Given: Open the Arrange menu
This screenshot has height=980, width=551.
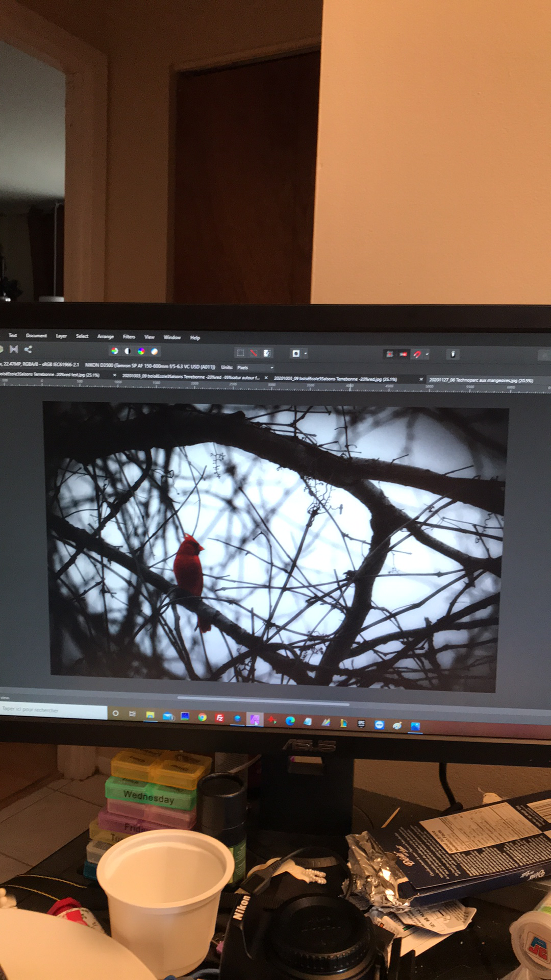Looking at the screenshot, I should (106, 336).
